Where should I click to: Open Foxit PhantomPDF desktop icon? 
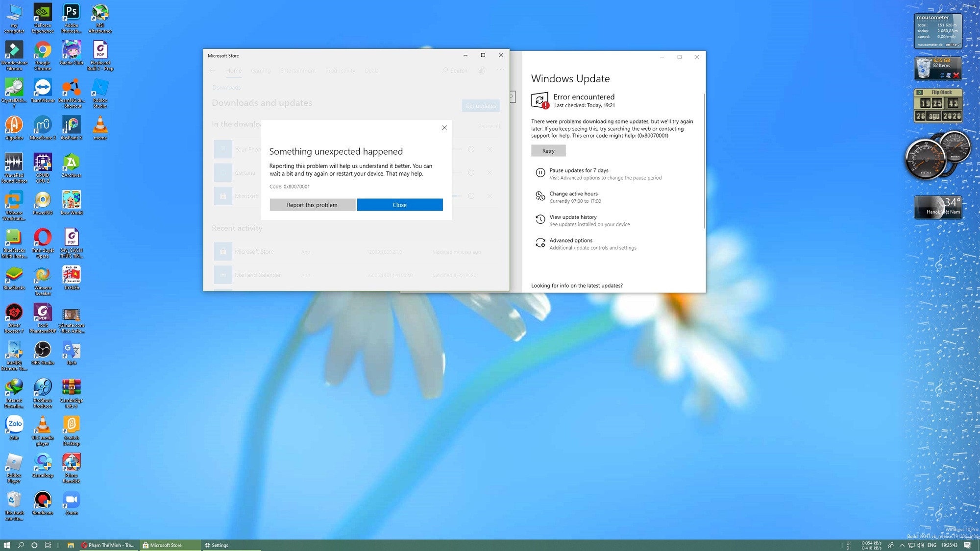43,318
